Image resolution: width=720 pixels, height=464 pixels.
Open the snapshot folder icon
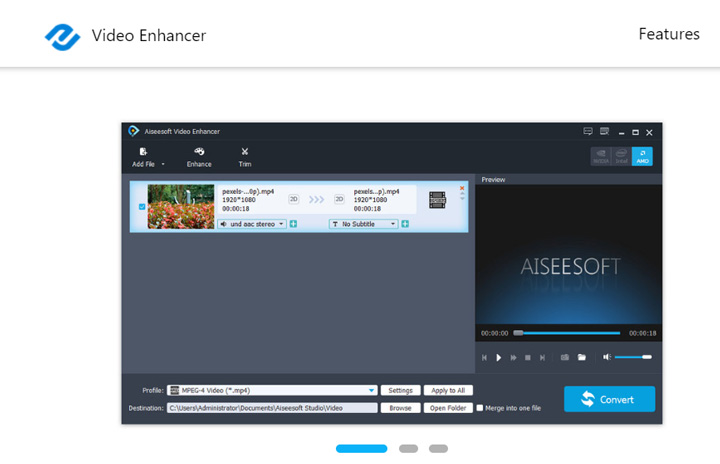(x=582, y=357)
